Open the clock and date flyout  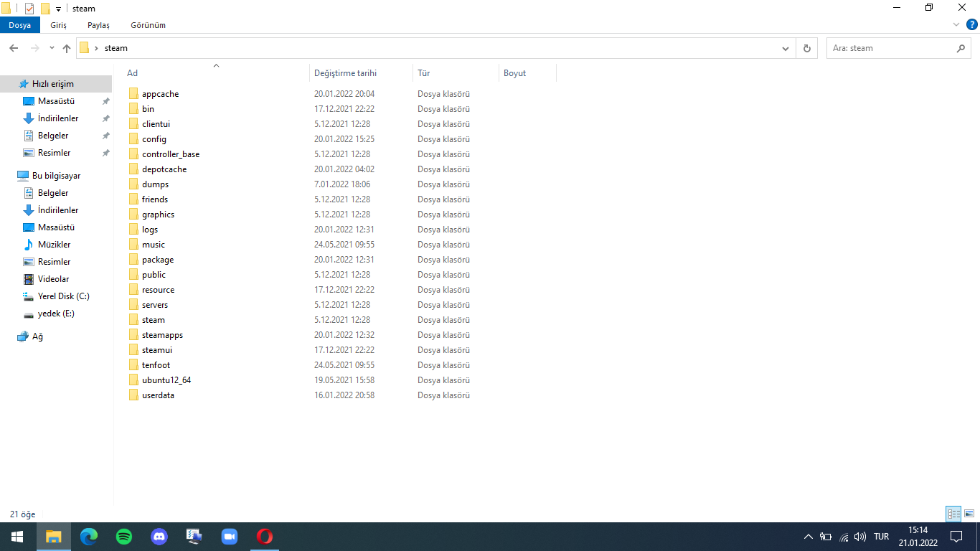coord(918,537)
